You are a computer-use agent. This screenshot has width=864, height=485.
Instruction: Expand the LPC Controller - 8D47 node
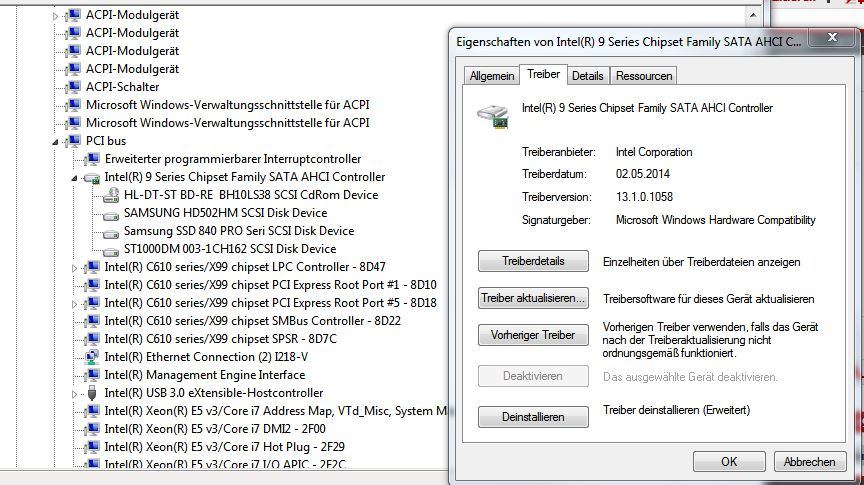click(x=74, y=268)
